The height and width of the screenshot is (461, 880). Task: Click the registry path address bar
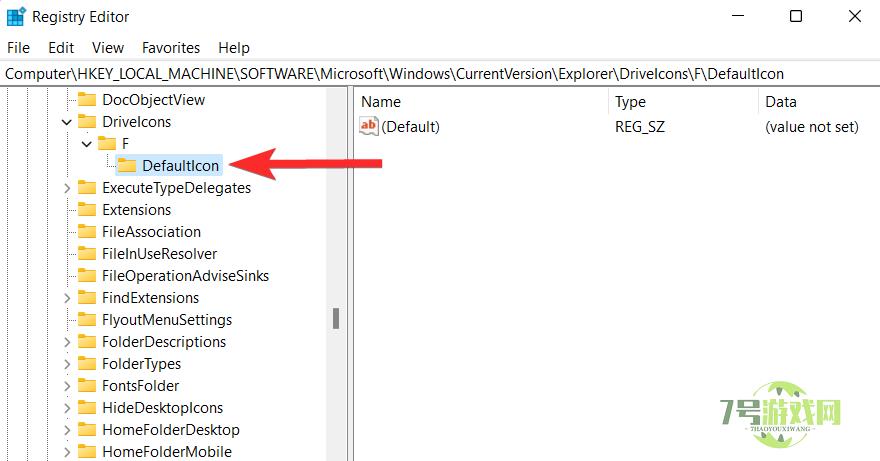440,74
